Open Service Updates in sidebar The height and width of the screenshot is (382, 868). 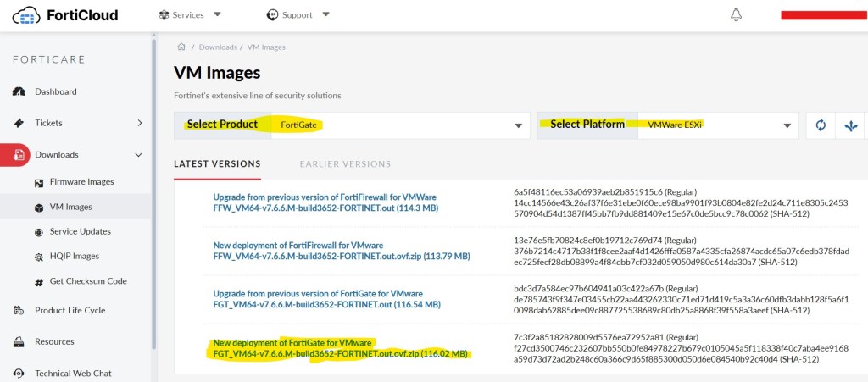(x=80, y=231)
